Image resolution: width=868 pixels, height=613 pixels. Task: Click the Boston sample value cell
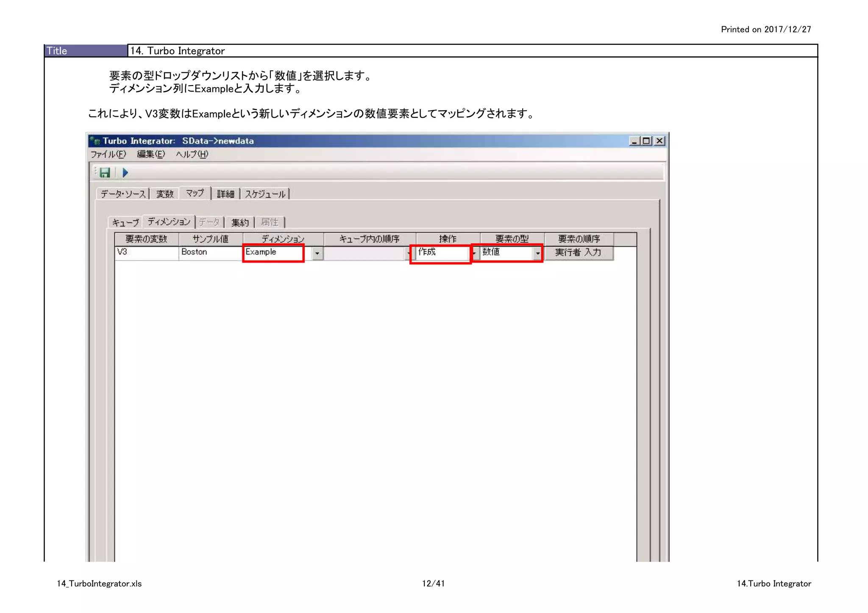tap(211, 252)
